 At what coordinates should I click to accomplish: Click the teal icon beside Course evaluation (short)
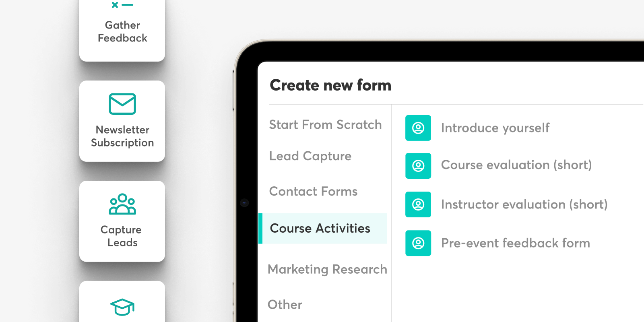tap(418, 166)
